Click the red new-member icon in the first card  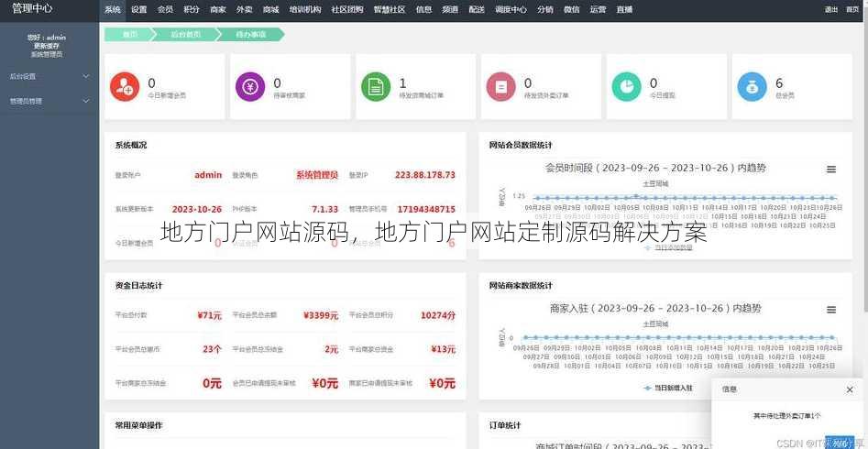[x=125, y=87]
